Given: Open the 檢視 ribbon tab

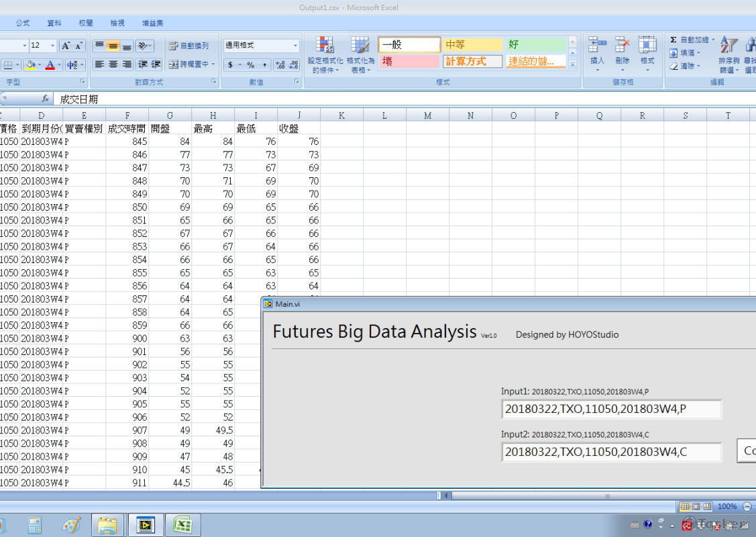Looking at the screenshot, I should [x=117, y=23].
